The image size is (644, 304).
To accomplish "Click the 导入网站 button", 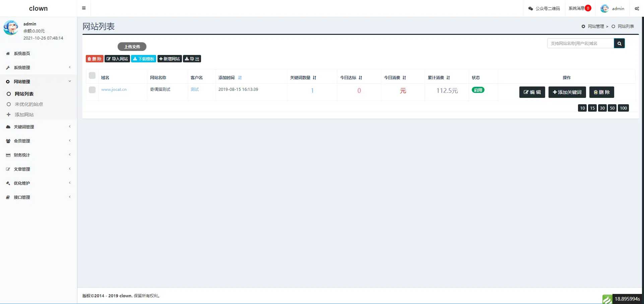I will coord(117,59).
